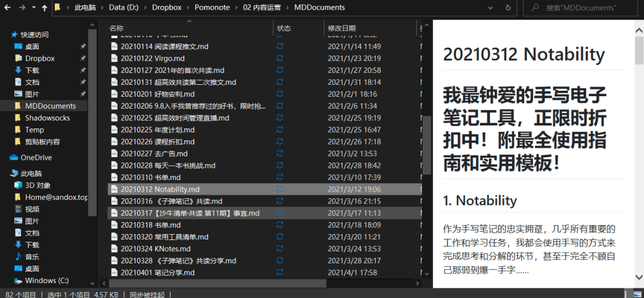
Task: Click the 此电脑 computer icon in sidebar
Action: [14, 174]
